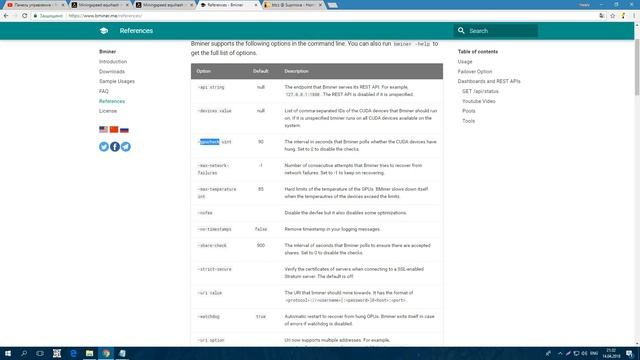Viewport: 640px width, 360px height.
Task: Open the References sidebar link
Action: [112, 101]
